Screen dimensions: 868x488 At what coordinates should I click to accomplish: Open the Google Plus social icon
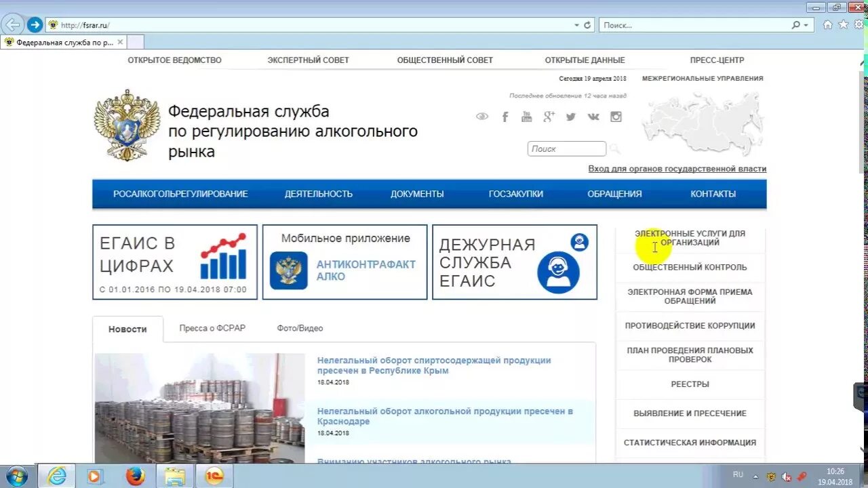coord(549,117)
